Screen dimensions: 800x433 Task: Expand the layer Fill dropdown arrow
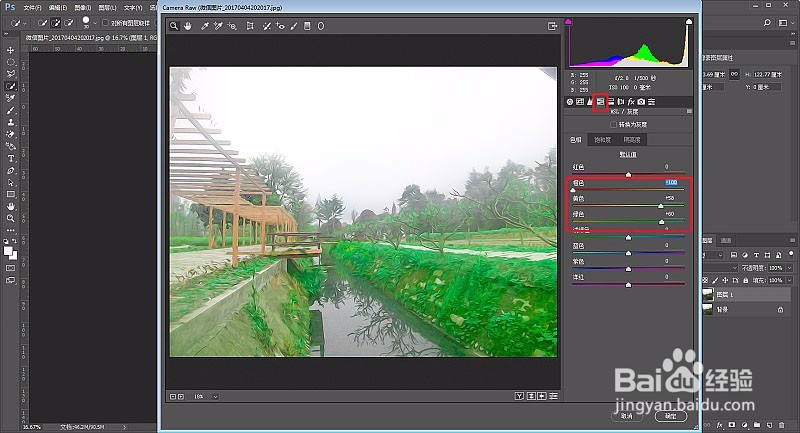tap(790, 280)
